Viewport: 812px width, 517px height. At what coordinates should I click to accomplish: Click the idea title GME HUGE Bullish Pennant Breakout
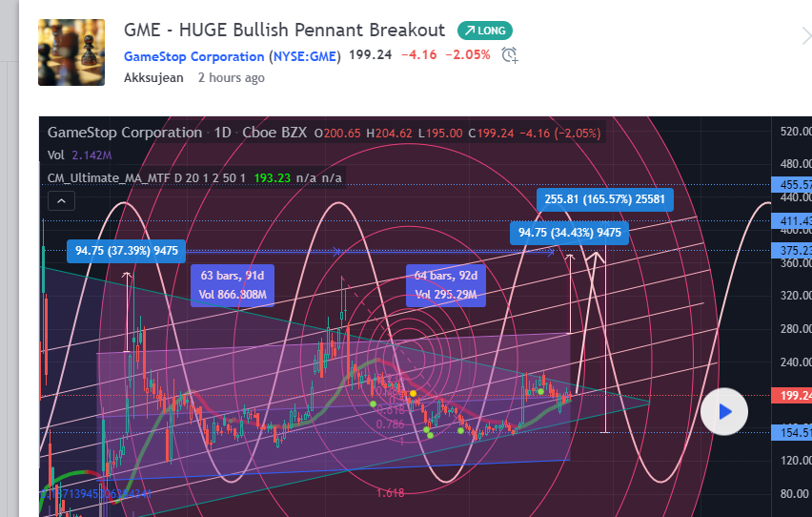point(284,31)
